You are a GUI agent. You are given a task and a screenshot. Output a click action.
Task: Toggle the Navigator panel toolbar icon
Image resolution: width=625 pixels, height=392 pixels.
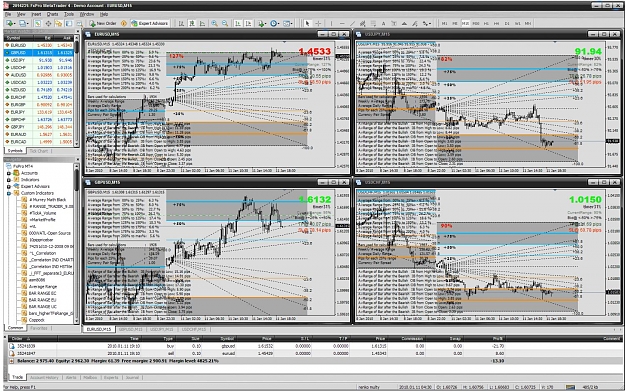click(x=58, y=24)
